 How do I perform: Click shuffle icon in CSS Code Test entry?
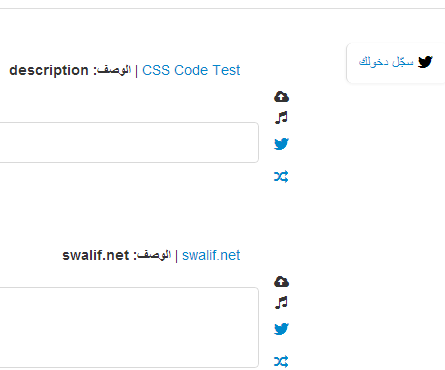pyautogui.click(x=281, y=177)
